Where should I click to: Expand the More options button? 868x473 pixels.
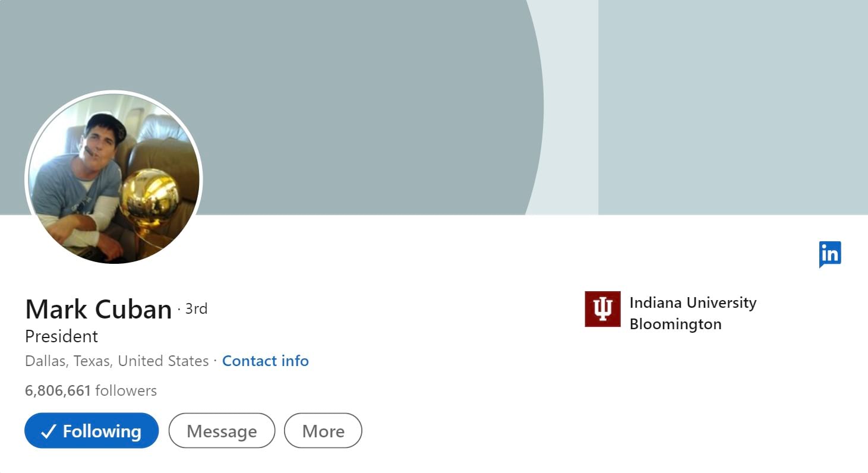(323, 431)
